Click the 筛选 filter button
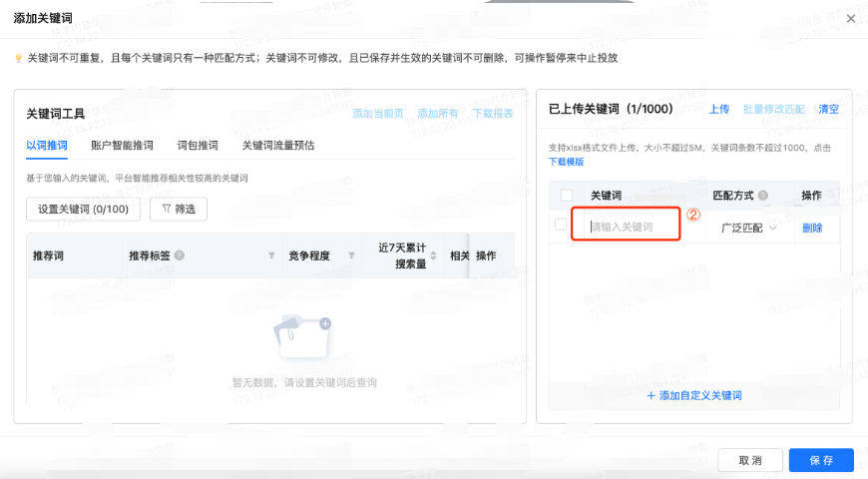This screenshot has height=479, width=868. pyautogui.click(x=179, y=210)
